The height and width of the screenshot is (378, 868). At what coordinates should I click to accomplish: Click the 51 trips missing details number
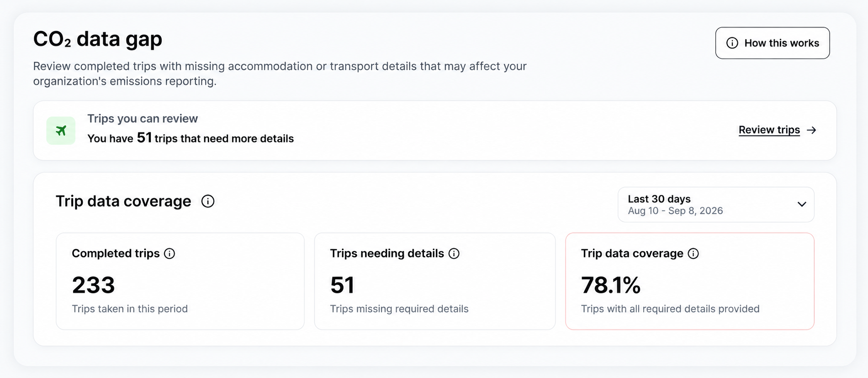[342, 285]
